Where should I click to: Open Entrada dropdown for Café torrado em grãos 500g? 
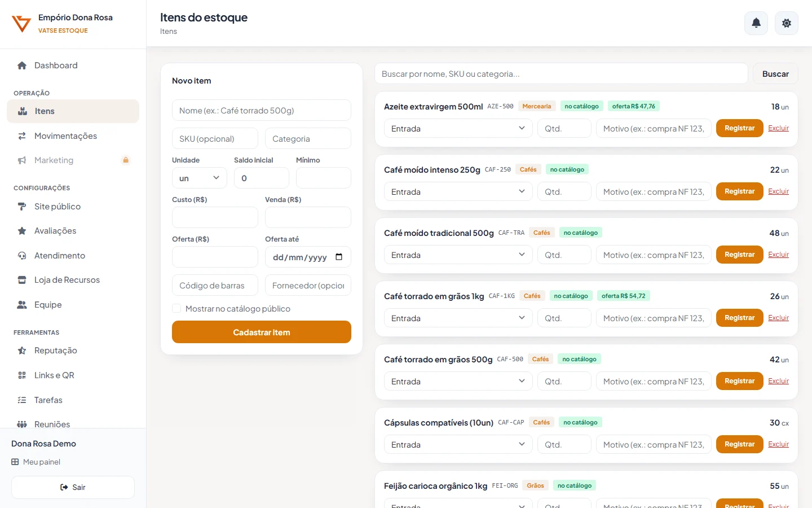[x=458, y=381]
